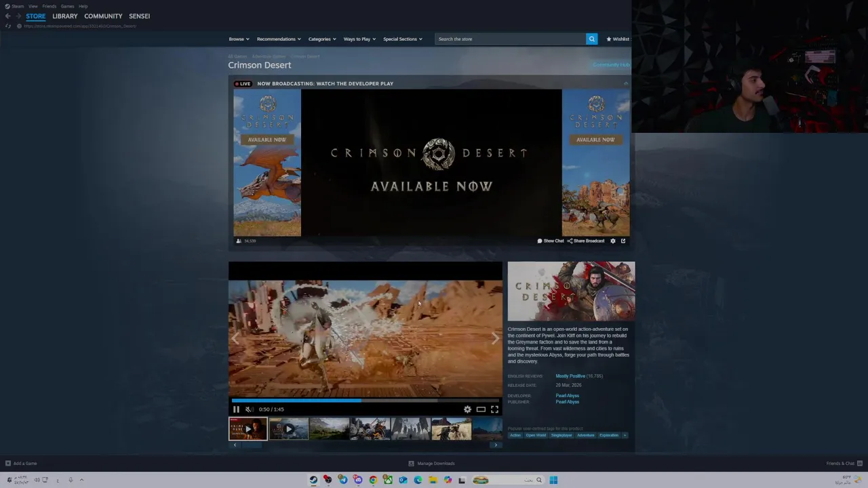Advance media with right arrow overlay
Image resolution: width=868 pixels, height=488 pixels.
coord(495,338)
